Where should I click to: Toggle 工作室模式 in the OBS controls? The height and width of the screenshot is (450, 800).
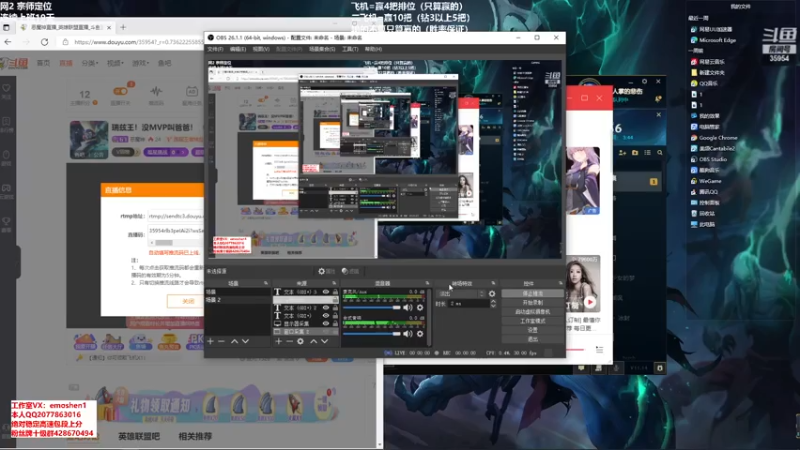click(533, 321)
